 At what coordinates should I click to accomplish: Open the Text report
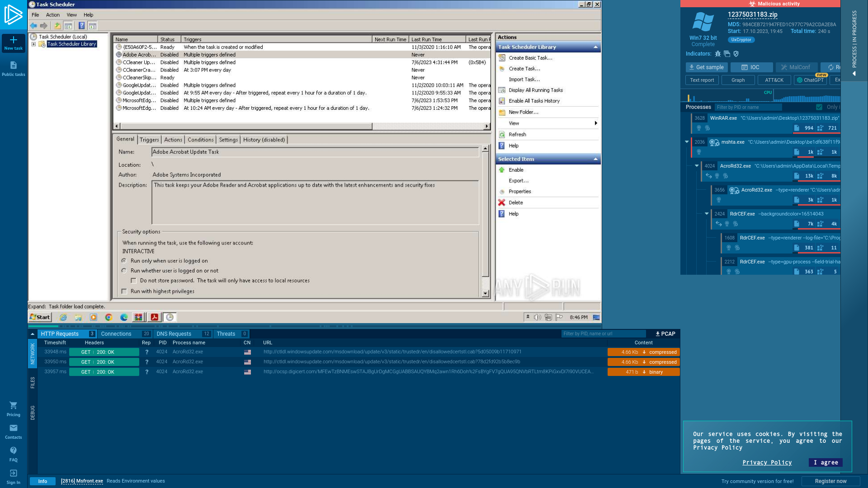[702, 80]
